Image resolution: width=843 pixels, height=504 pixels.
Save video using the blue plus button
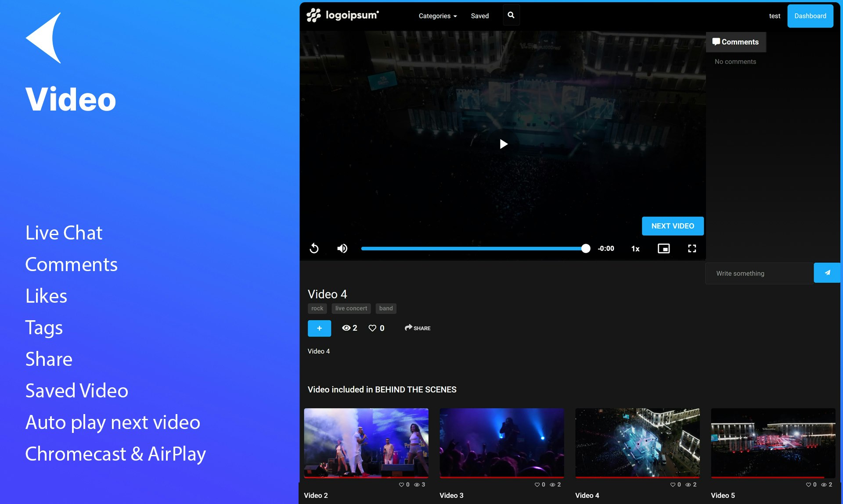point(319,328)
